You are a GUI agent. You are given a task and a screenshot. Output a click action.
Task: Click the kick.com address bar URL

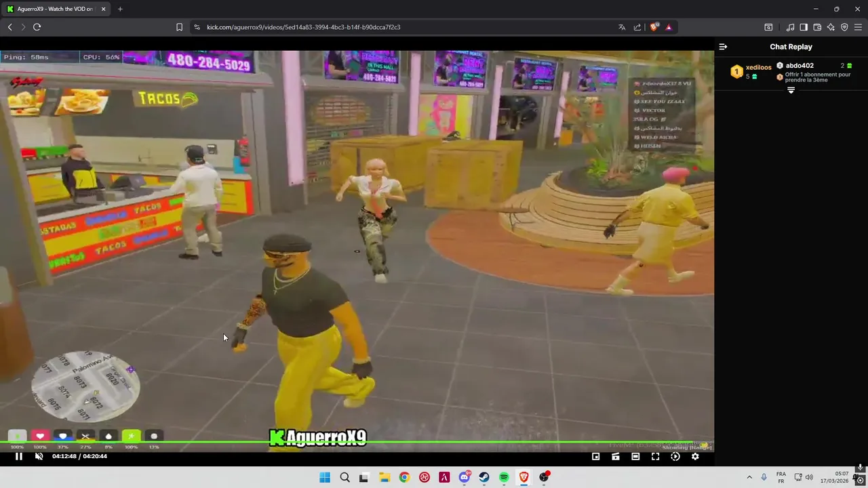coord(303,27)
